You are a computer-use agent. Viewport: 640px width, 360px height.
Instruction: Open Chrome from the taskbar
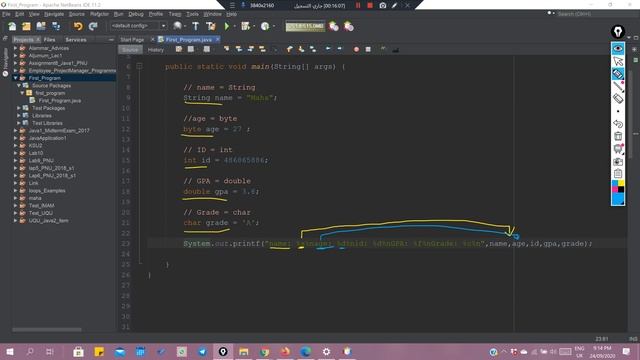coord(264,351)
